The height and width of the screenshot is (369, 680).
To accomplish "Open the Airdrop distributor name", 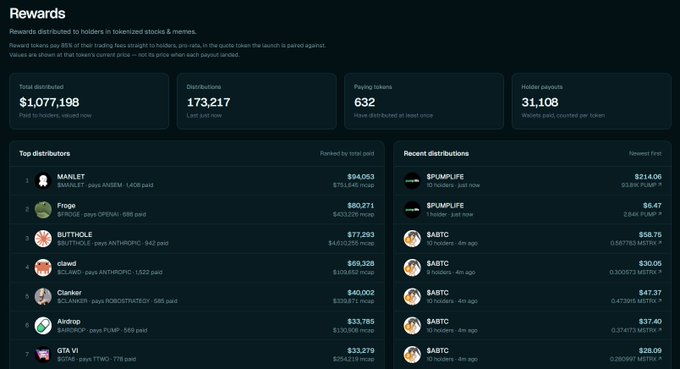I will [69, 322].
